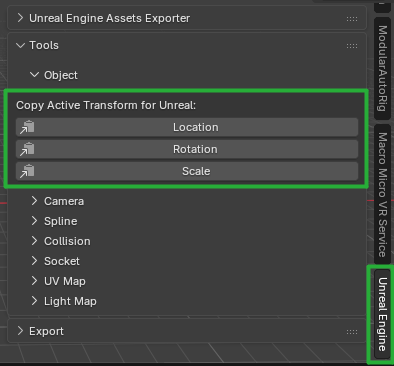Click the Tools panel drag handle dots
The height and width of the screenshot is (366, 394).
352,46
